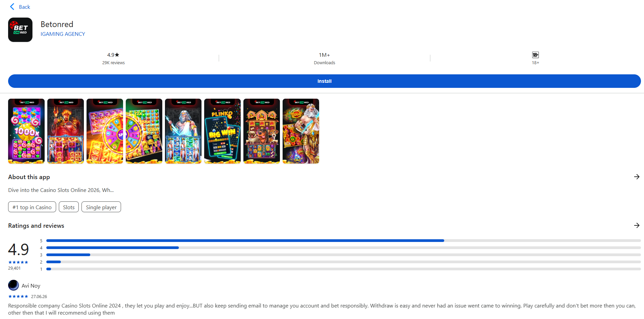This screenshot has height=319, width=644.
Task: Open the orange spin wheel screenshot
Action: click(x=105, y=131)
